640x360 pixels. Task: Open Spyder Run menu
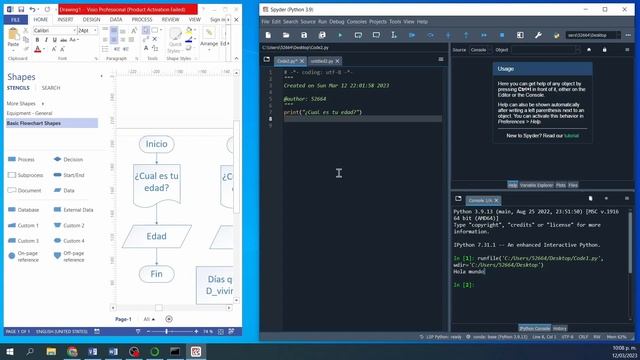pos(322,22)
